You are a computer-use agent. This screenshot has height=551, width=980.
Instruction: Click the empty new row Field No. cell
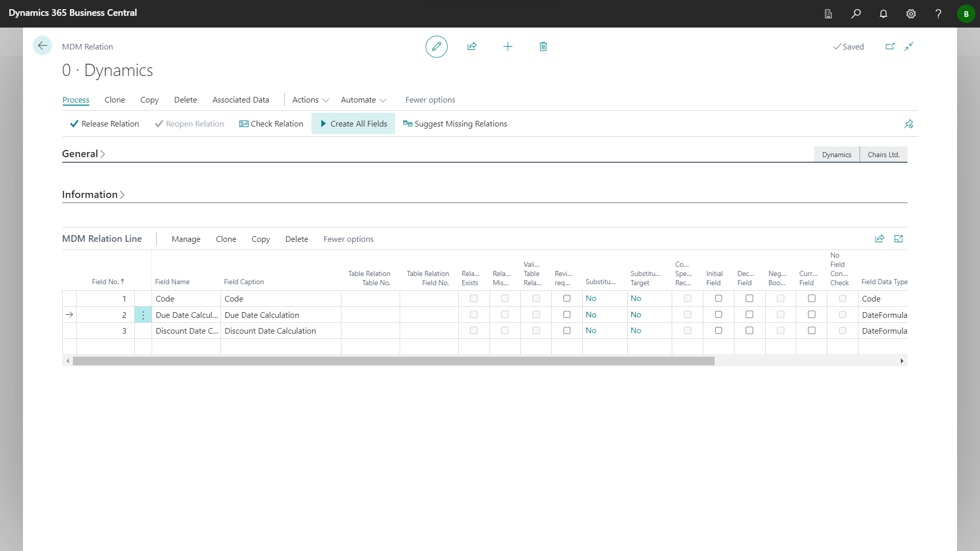(105, 347)
